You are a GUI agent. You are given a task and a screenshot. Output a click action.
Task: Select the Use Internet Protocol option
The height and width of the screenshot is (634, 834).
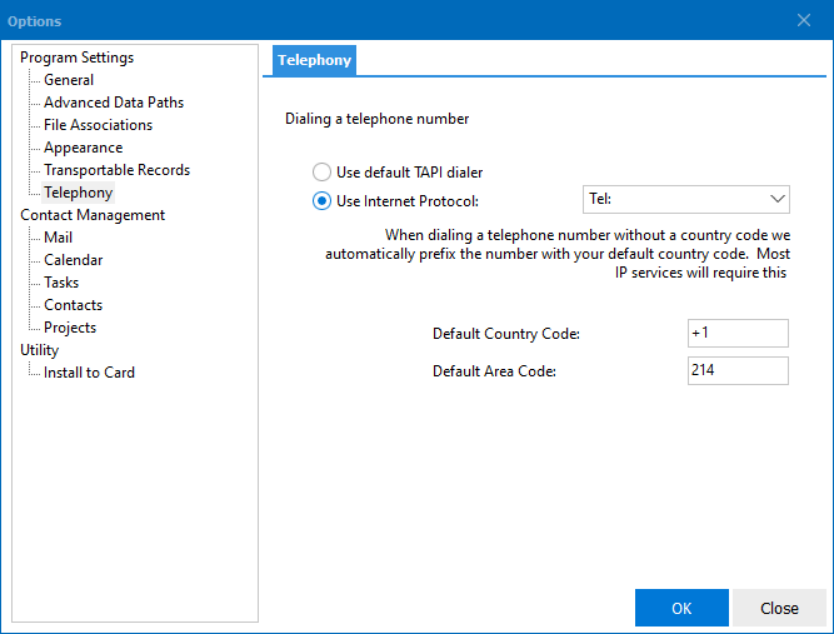(x=321, y=199)
